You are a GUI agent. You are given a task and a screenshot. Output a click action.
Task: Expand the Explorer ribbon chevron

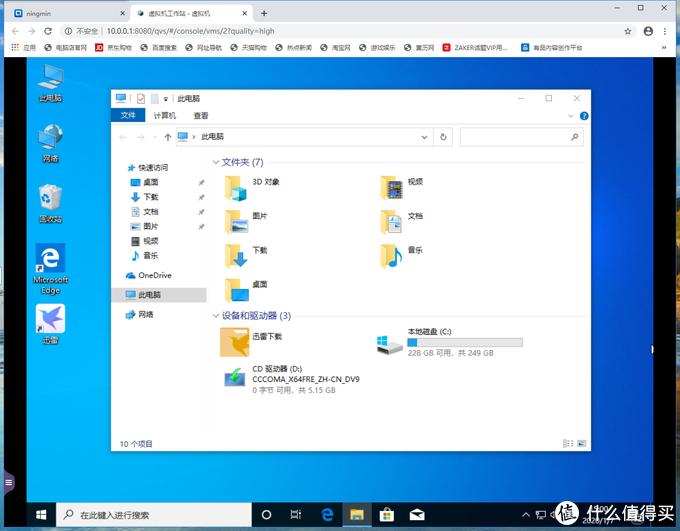(x=571, y=116)
